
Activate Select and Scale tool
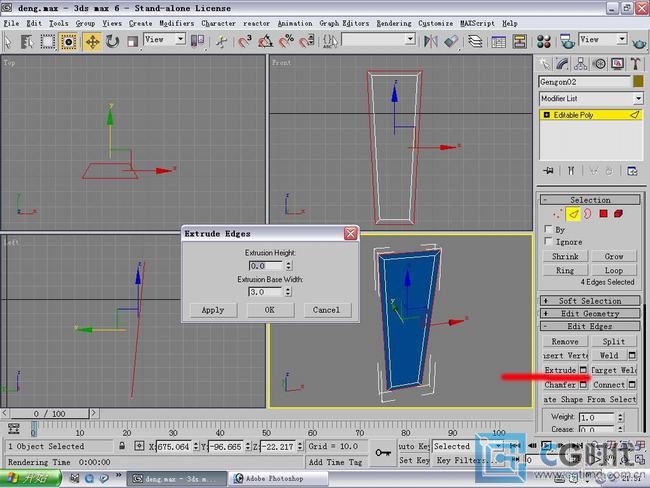(132, 42)
